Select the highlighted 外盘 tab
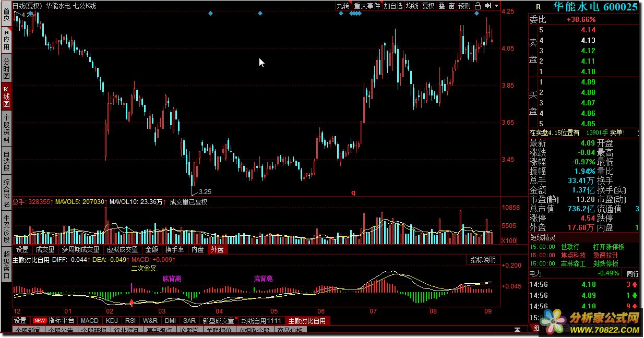The height and width of the screenshot is (338, 644). [x=217, y=249]
